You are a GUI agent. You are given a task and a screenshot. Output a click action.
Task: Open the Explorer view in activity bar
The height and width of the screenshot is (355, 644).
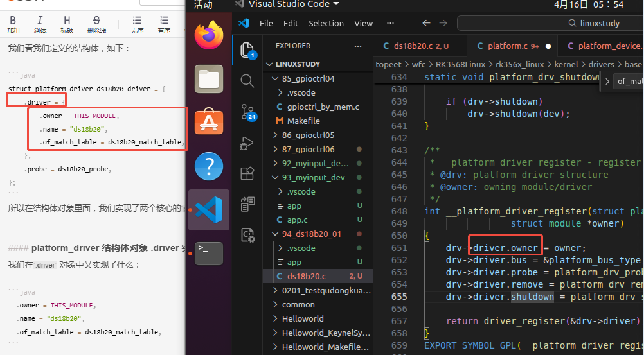[247, 51]
